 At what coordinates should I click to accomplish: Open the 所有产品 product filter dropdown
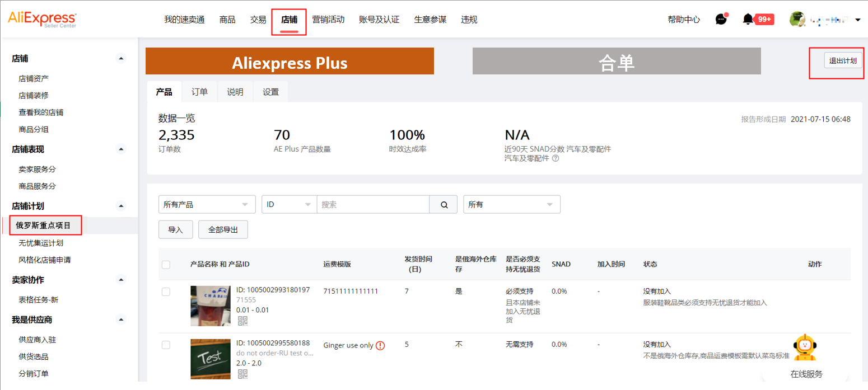pos(207,204)
